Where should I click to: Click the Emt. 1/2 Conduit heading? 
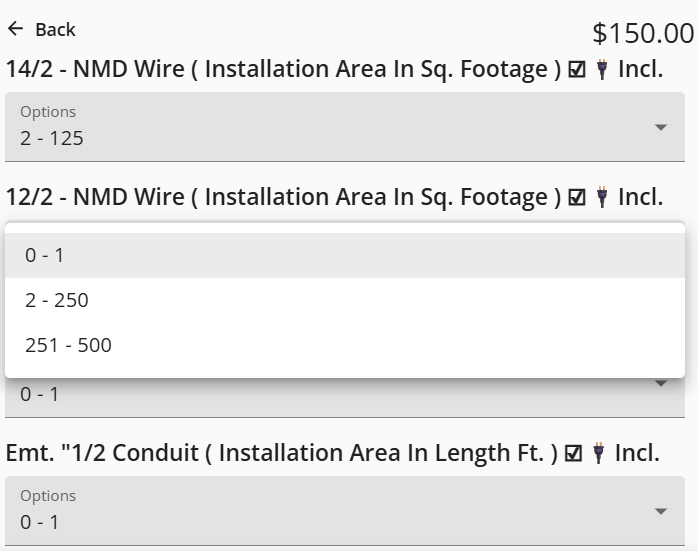click(x=281, y=454)
